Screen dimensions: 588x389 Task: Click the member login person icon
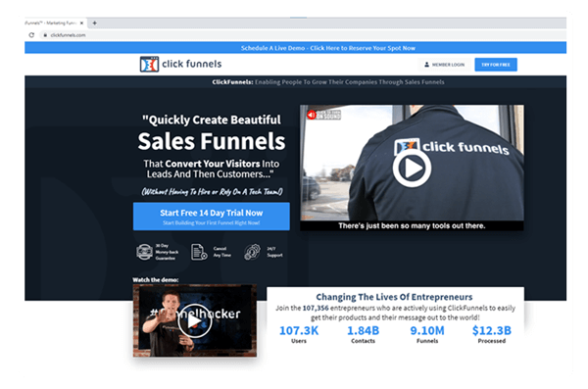point(426,65)
